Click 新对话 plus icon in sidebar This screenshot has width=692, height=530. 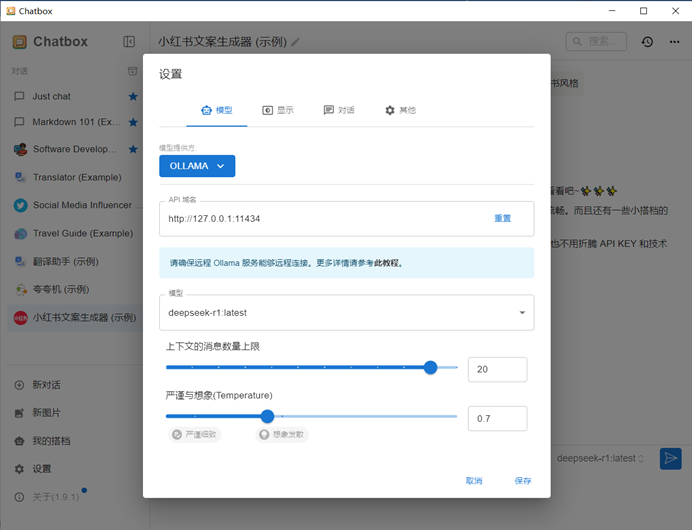tap(19, 385)
